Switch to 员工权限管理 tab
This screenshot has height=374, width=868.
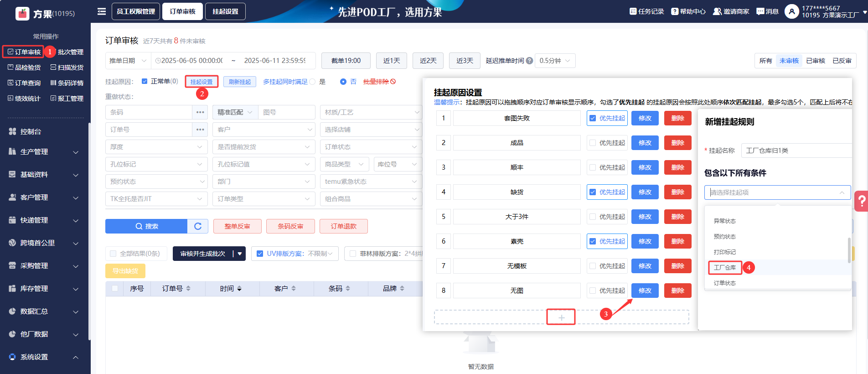[x=136, y=11]
